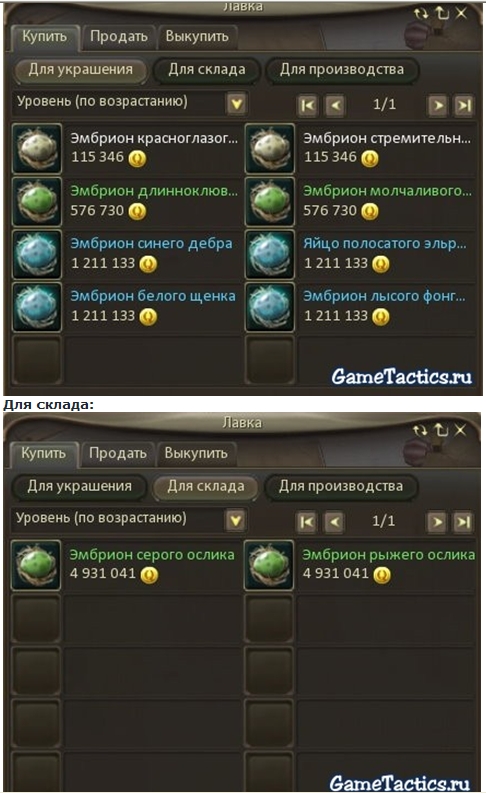Choose the Эмбрион рыжего ослика egg icon
486x793 pixels.
click(269, 565)
